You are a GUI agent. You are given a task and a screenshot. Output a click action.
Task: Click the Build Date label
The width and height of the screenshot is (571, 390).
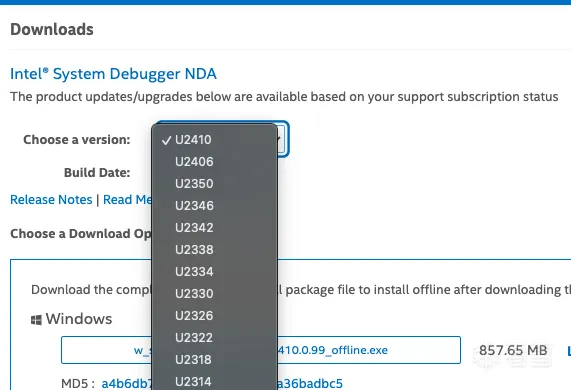pyautogui.click(x=97, y=172)
